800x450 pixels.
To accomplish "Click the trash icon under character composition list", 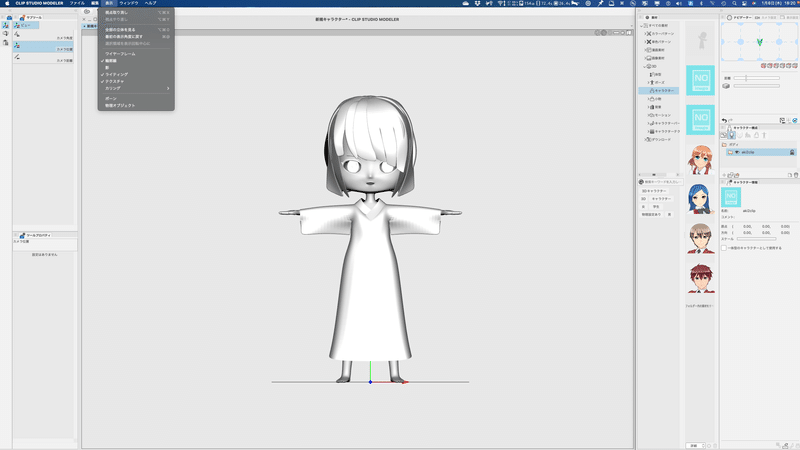I will [x=796, y=175].
